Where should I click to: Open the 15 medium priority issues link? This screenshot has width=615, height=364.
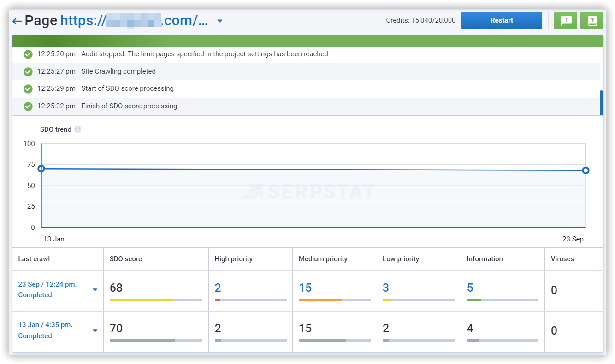click(305, 288)
